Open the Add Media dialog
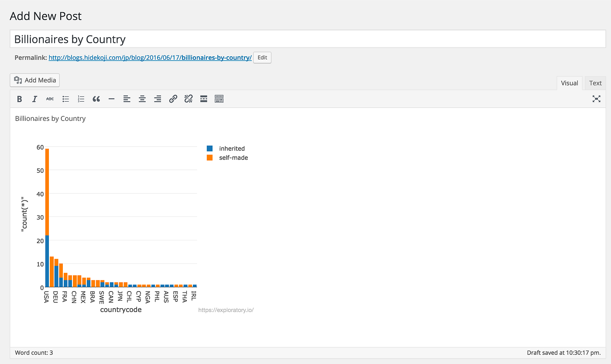The width and height of the screenshot is (611, 364). click(34, 80)
